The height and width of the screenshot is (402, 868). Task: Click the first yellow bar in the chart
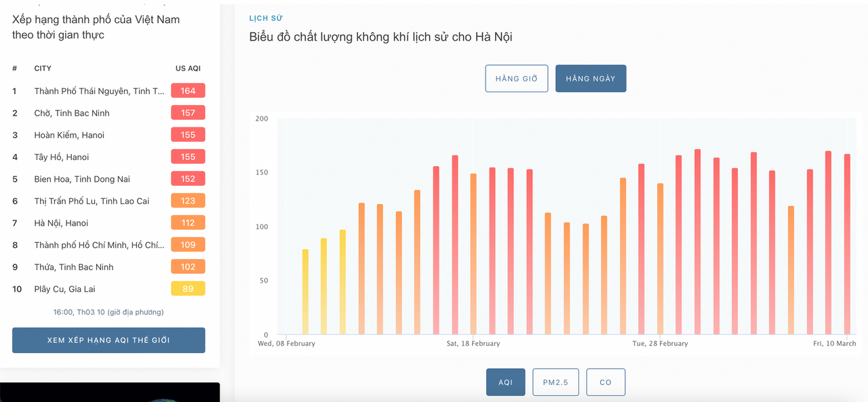point(305,292)
